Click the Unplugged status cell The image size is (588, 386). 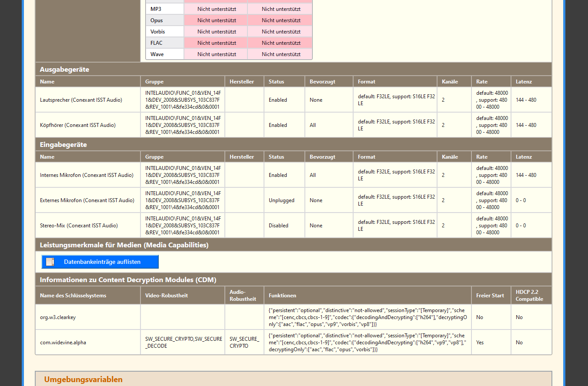coord(281,200)
